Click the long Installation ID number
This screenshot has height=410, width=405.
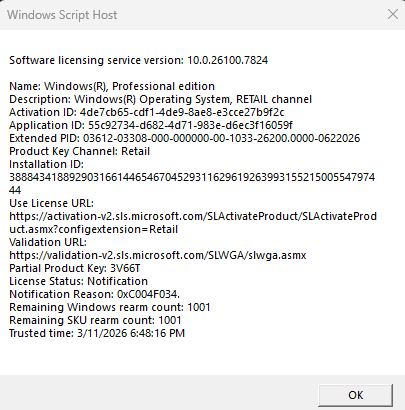[x=192, y=184]
